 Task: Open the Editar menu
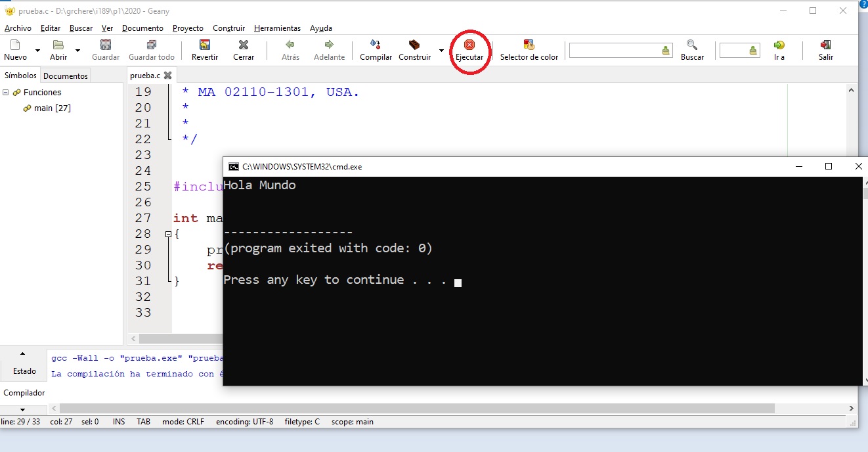(51, 28)
